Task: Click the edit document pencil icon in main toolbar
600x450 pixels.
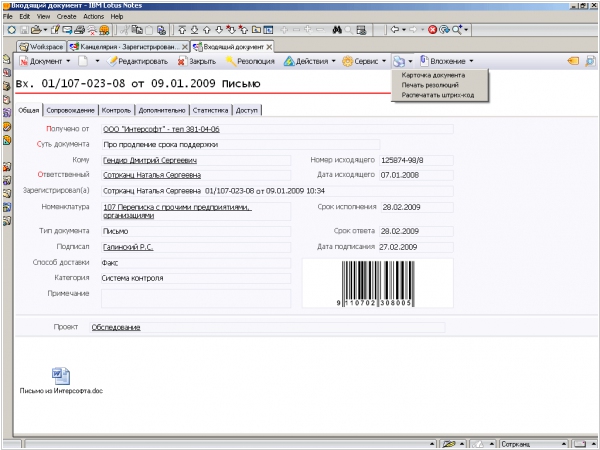Action: coord(55,29)
